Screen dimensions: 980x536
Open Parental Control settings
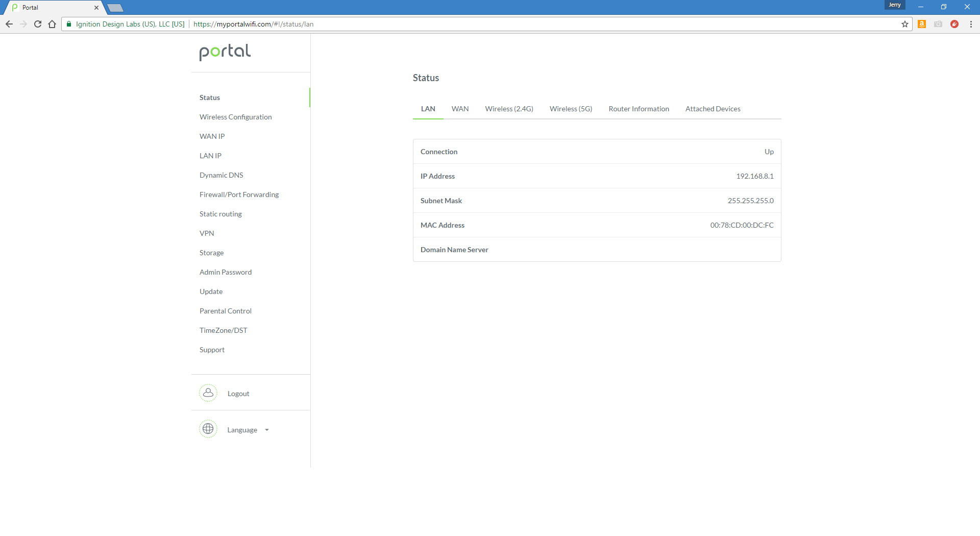pyautogui.click(x=226, y=311)
